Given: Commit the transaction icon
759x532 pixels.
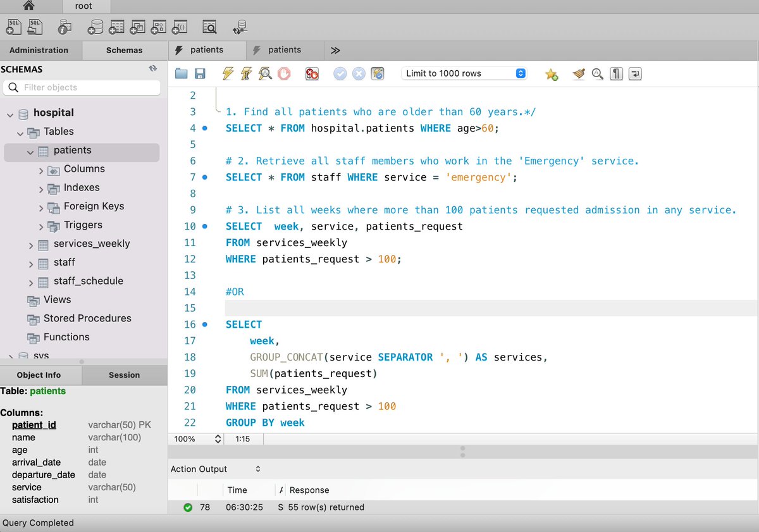Looking at the screenshot, I should click(x=340, y=73).
